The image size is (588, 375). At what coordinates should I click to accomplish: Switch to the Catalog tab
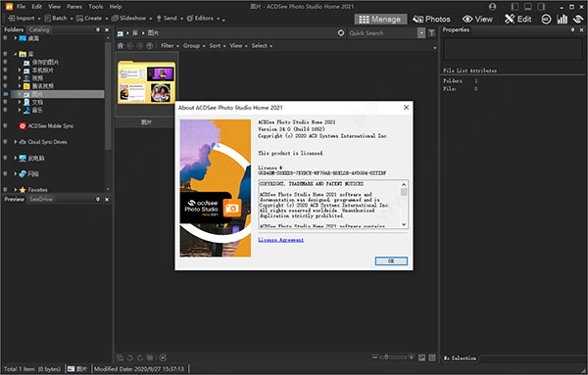coord(39,29)
